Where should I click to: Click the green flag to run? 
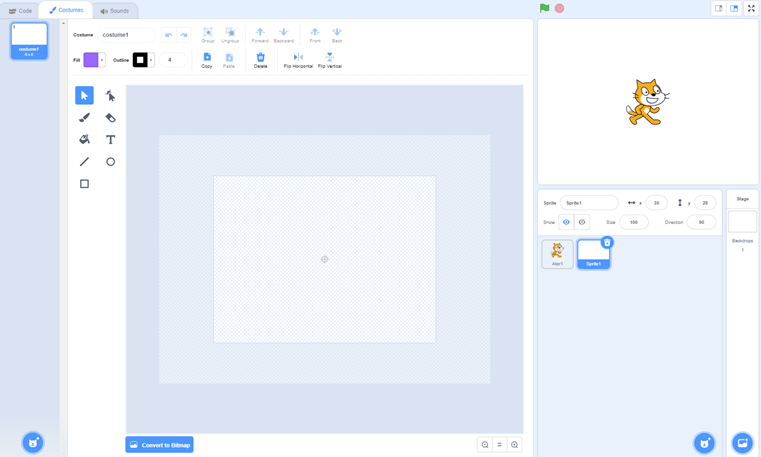pos(545,8)
